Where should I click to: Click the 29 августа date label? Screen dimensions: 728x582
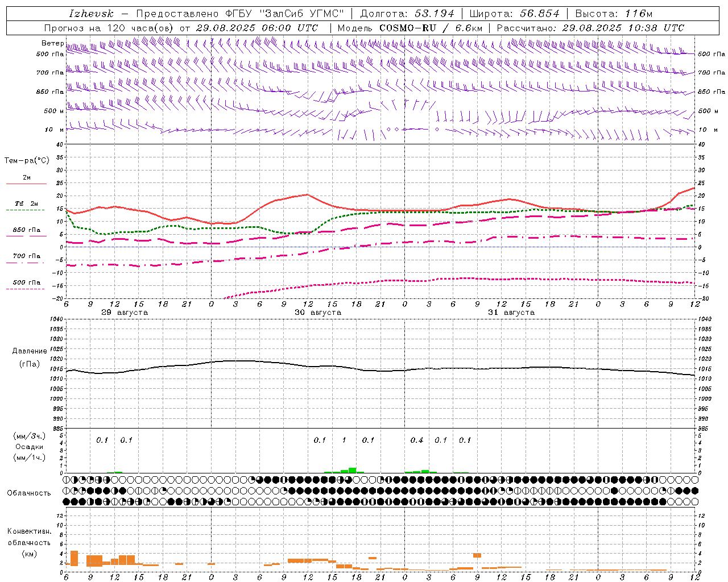(x=125, y=313)
